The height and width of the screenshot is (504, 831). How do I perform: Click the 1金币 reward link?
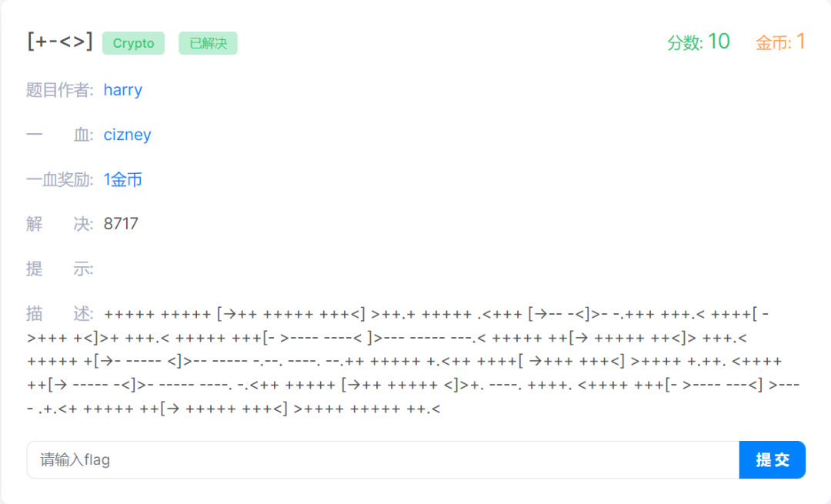(122, 179)
